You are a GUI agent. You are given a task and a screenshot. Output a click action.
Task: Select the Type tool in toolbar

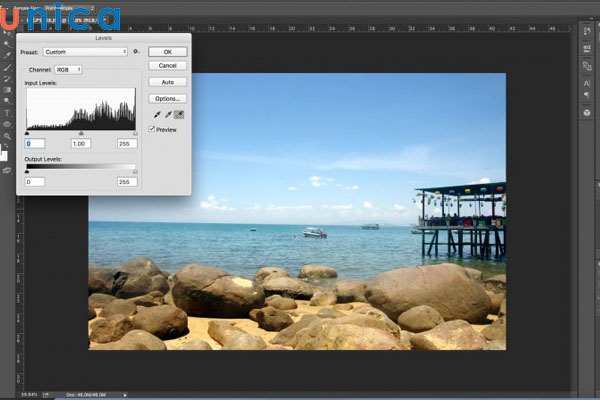[7, 112]
